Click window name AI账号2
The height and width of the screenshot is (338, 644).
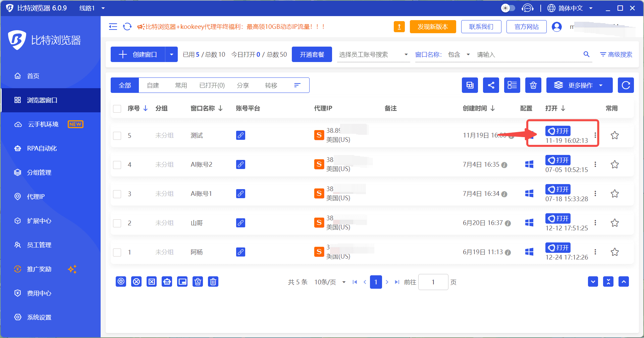point(201,164)
